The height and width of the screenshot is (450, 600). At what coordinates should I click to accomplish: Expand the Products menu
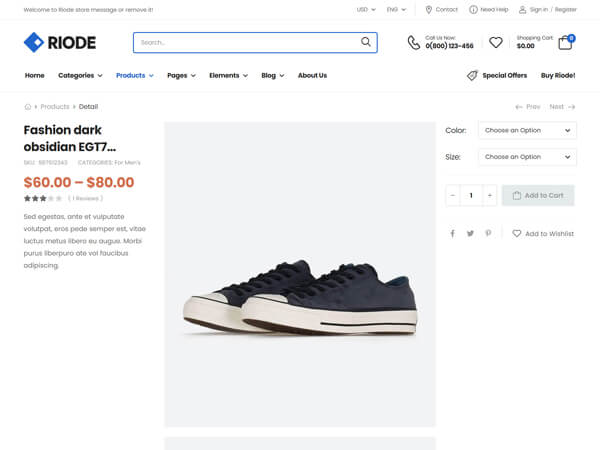(x=135, y=75)
